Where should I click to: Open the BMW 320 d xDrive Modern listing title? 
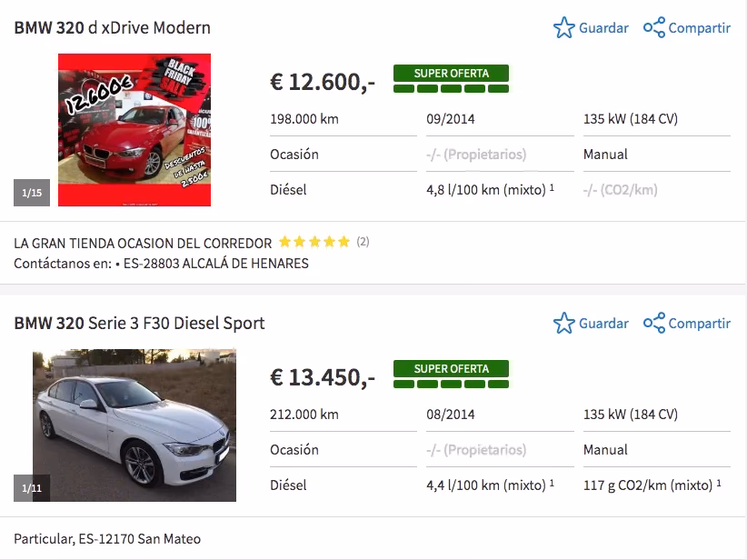pyautogui.click(x=111, y=28)
